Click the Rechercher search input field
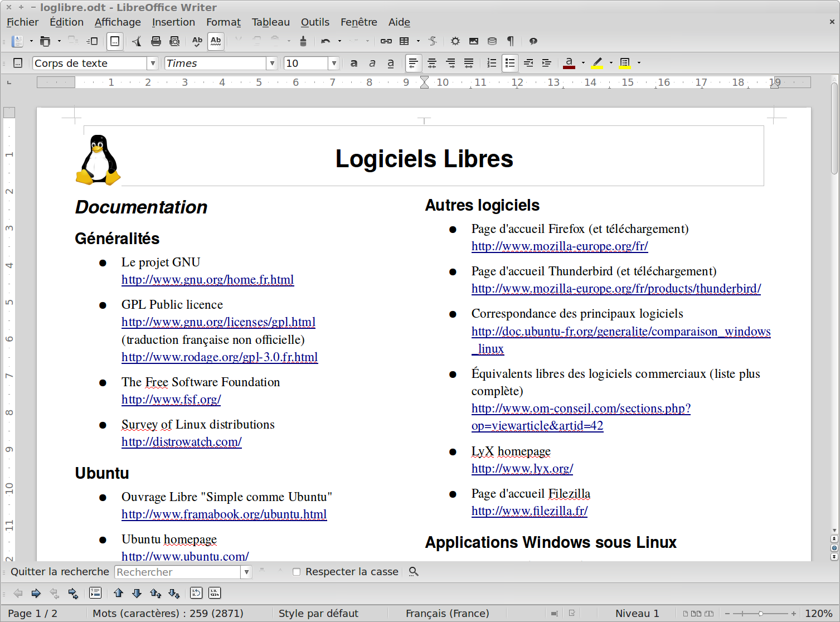This screenshot has width=840, height=622. (x=178, y=572)
